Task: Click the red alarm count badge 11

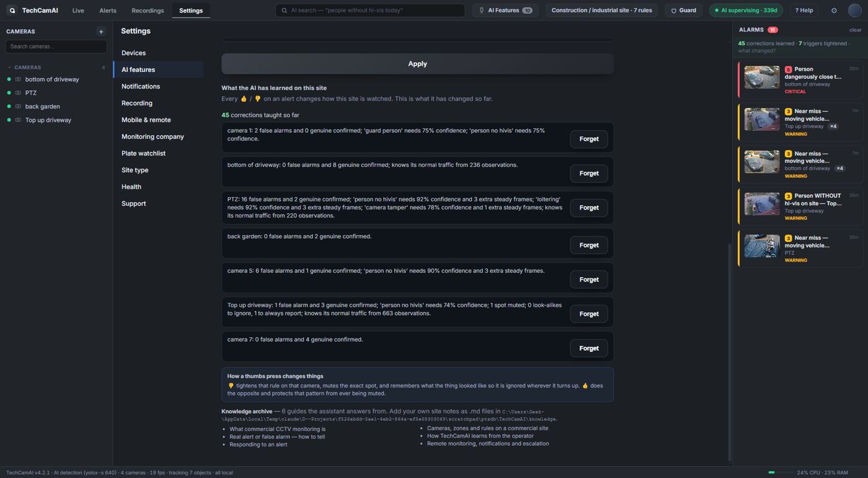Action: [x=773, y=30]
